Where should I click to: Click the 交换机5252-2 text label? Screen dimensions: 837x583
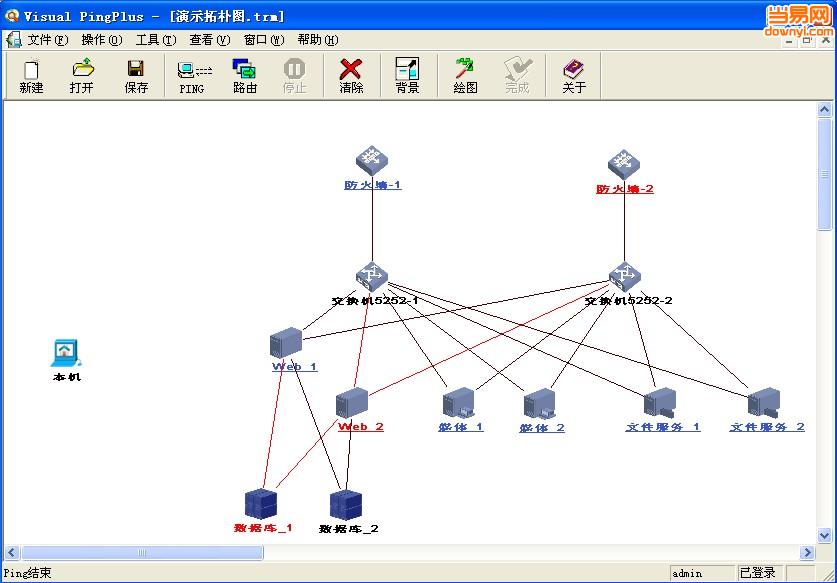tap(628, 301)
